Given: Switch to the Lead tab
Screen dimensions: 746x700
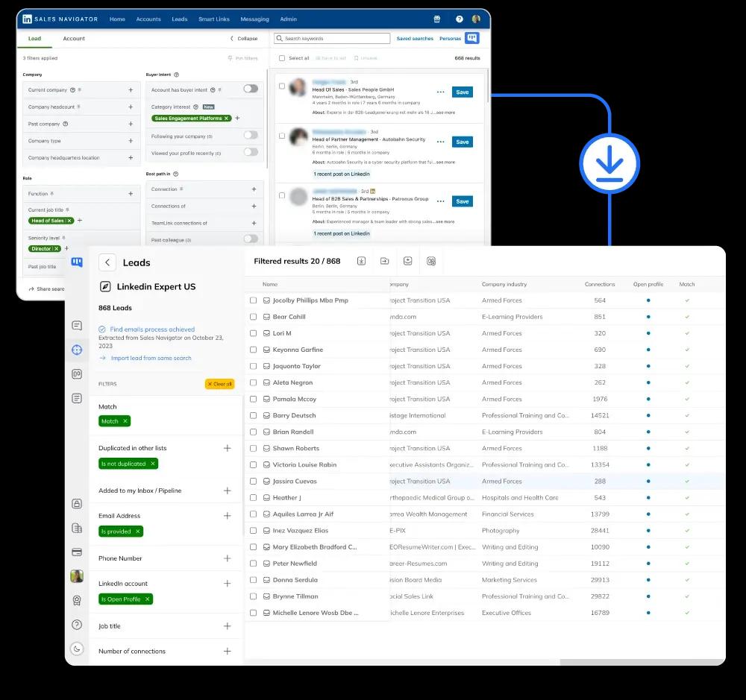Looking at the screenshot, I should pyautogui.click(x=34, y=39).
